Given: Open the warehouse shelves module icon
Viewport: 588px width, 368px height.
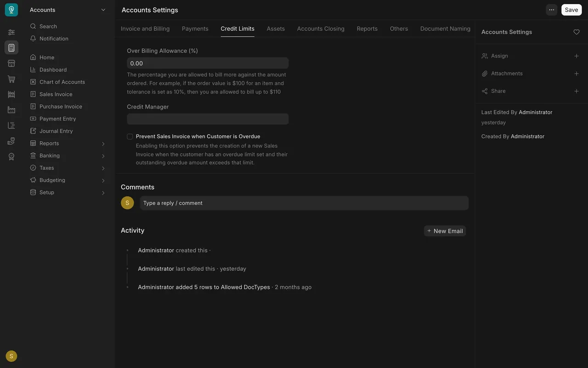Looking at the screenshot, I should coord(11,94).
